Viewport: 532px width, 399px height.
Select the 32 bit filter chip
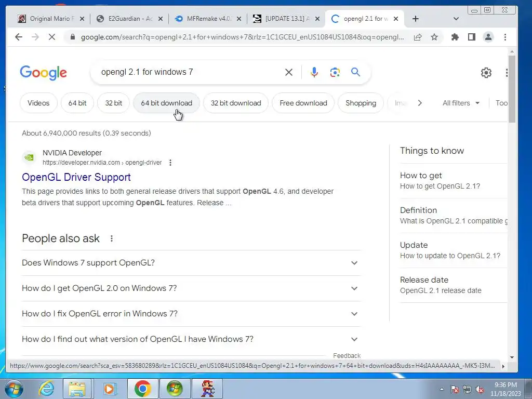(x=113, y=103)
